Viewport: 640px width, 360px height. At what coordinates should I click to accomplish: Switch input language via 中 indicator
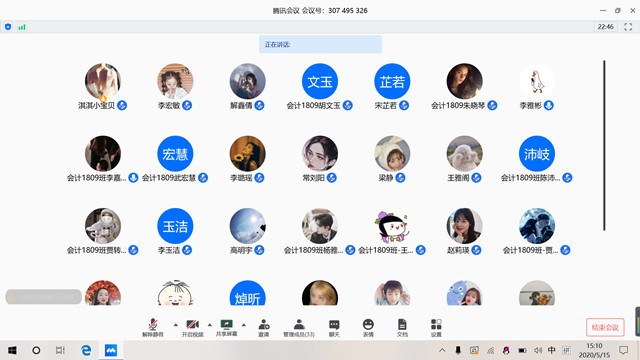point(551,350)
